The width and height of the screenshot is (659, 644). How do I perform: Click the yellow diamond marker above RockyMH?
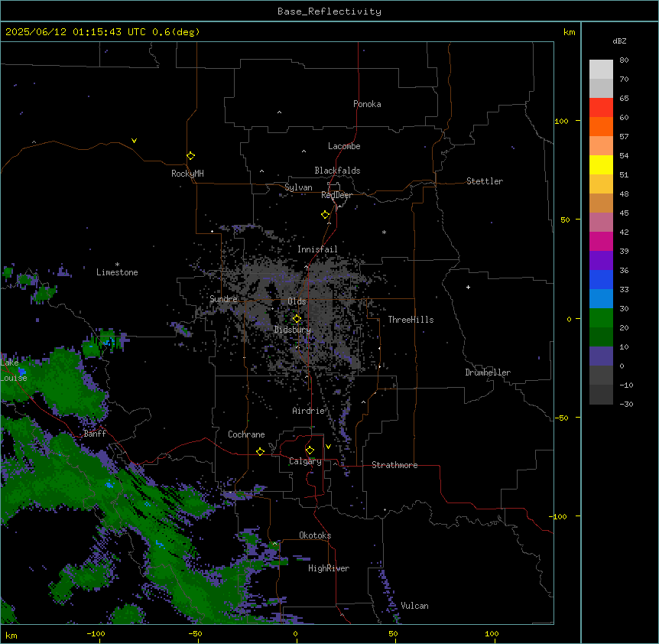pyautogui.click(x=190, y=155)
